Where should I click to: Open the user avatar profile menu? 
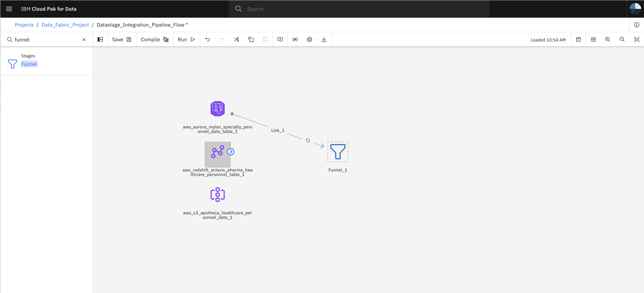click(x=635, y=9)
